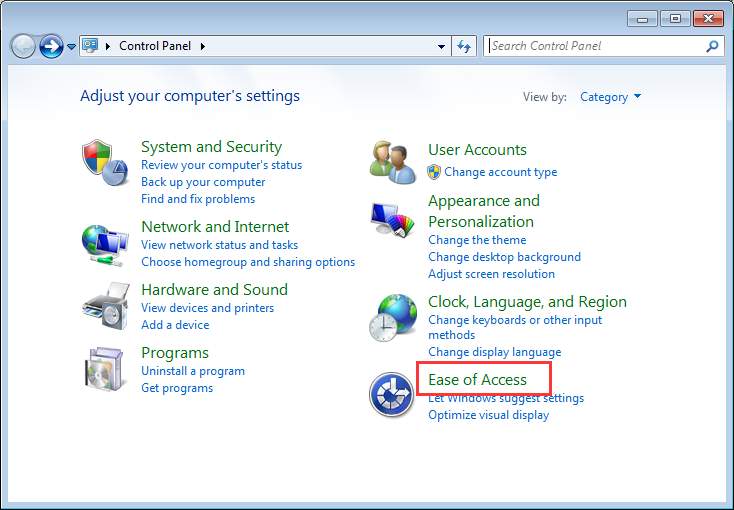This screenshot has height=510, width=734.
Task: Open Ease of Access heading
Action: coord(477,379)
